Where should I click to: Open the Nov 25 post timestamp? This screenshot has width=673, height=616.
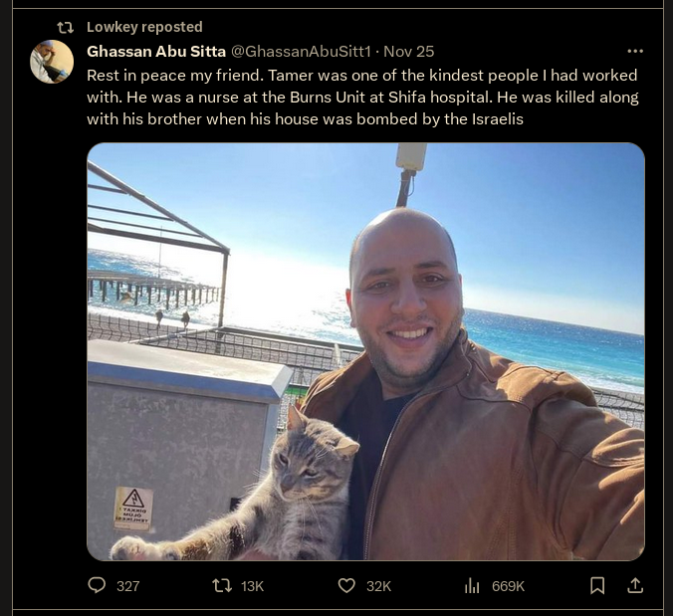tap(408, 52)
